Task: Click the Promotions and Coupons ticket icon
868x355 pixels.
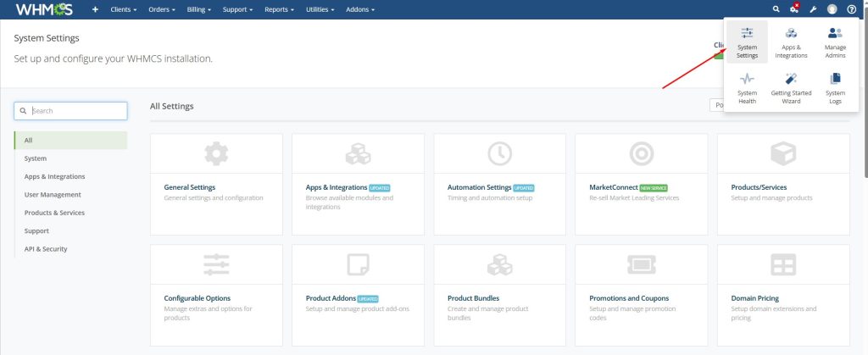Action: pos(642,264)
